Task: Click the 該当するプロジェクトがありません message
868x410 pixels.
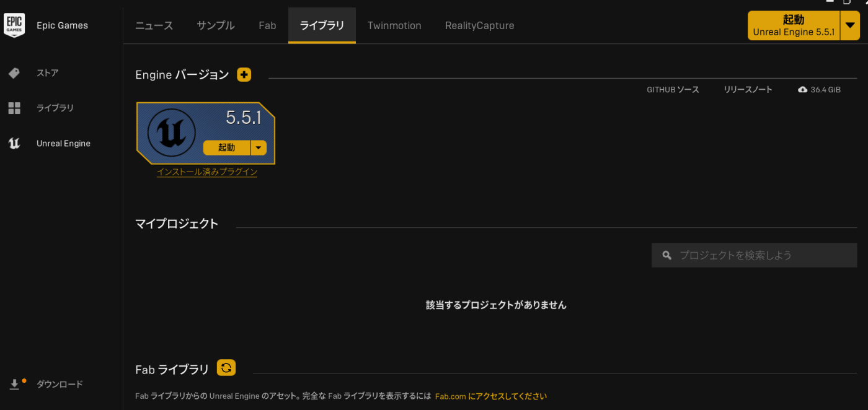Action: [496, 305]
